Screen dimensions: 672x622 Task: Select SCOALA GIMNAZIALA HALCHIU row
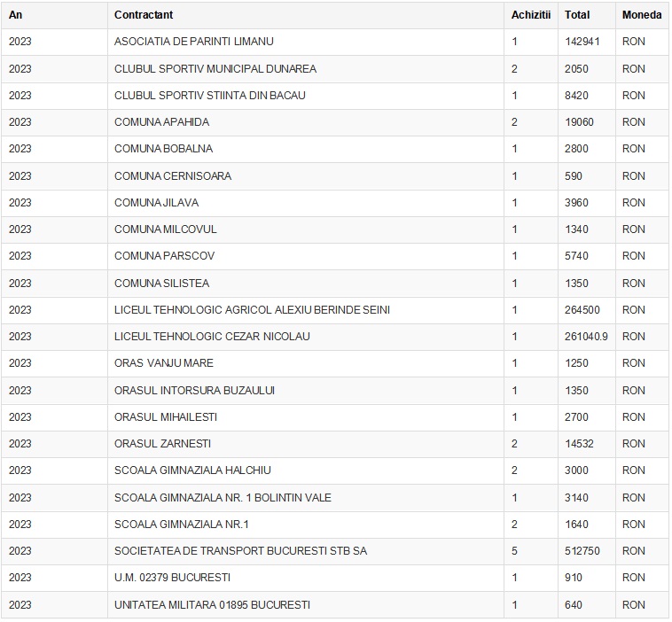pos(192,470)
